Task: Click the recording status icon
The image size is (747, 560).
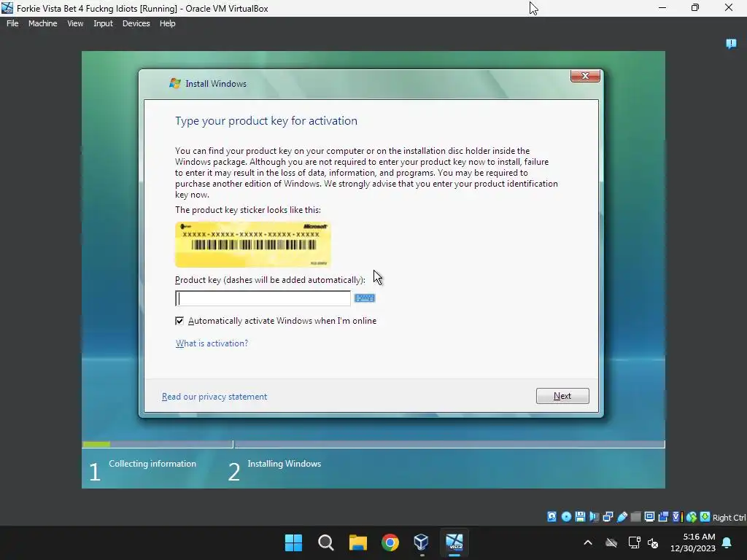Action: tap(663, 517)
